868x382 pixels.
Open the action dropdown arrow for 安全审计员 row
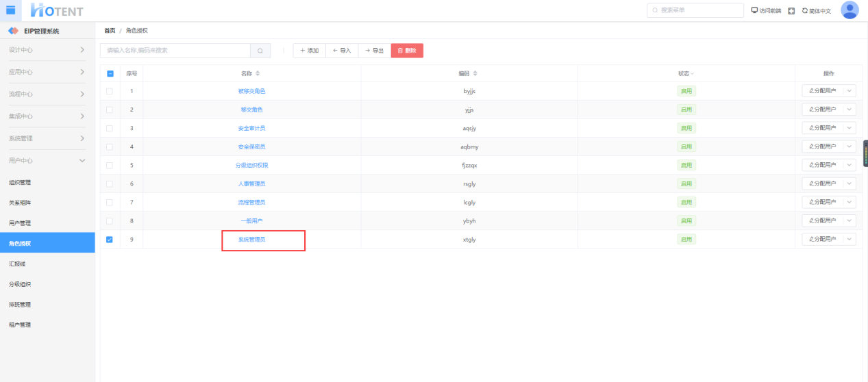coord(850,128)
